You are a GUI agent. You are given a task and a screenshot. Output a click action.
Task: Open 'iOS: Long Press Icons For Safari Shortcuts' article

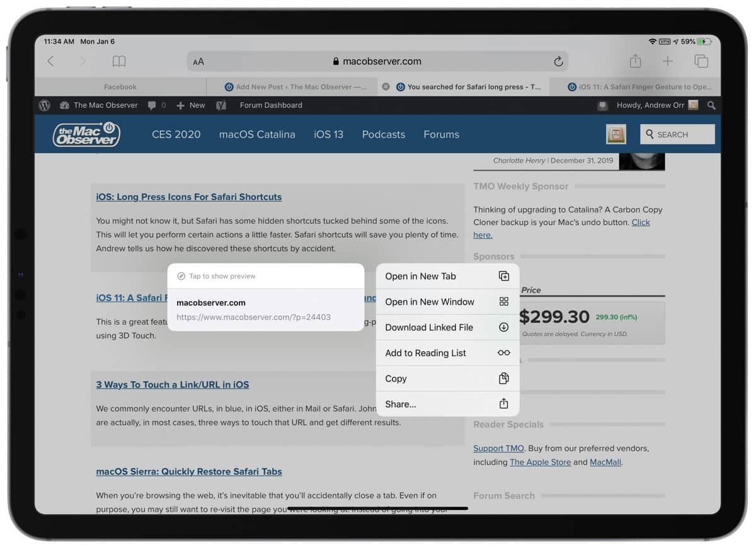coord(189,197)
